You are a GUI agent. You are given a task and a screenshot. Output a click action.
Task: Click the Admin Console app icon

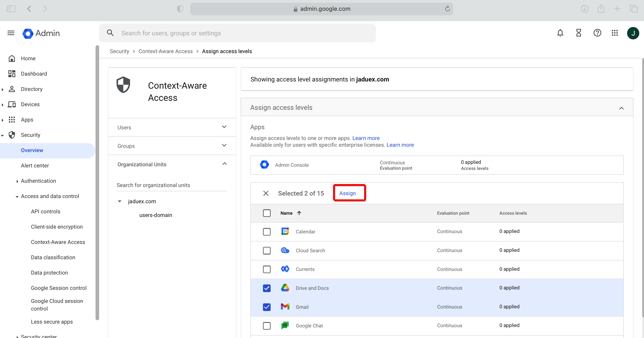264,165
